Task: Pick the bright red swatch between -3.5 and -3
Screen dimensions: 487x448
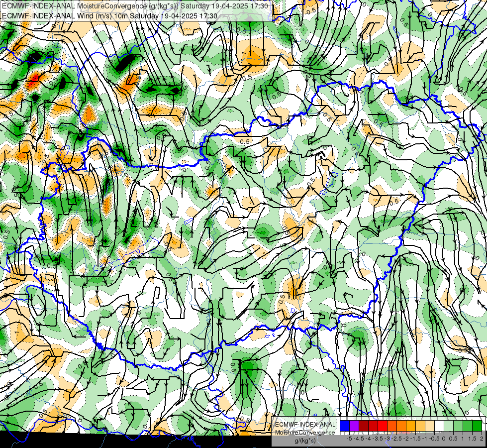Action: pyautogui.click(x=383, y=426)
